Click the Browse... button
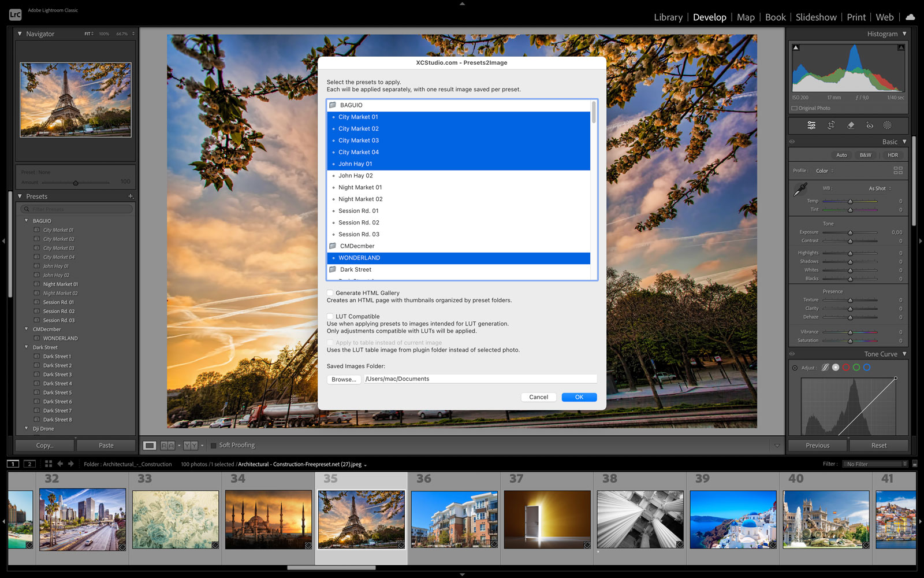The width and height of the screenshot is (924, 578). click(x=344, y=379)
